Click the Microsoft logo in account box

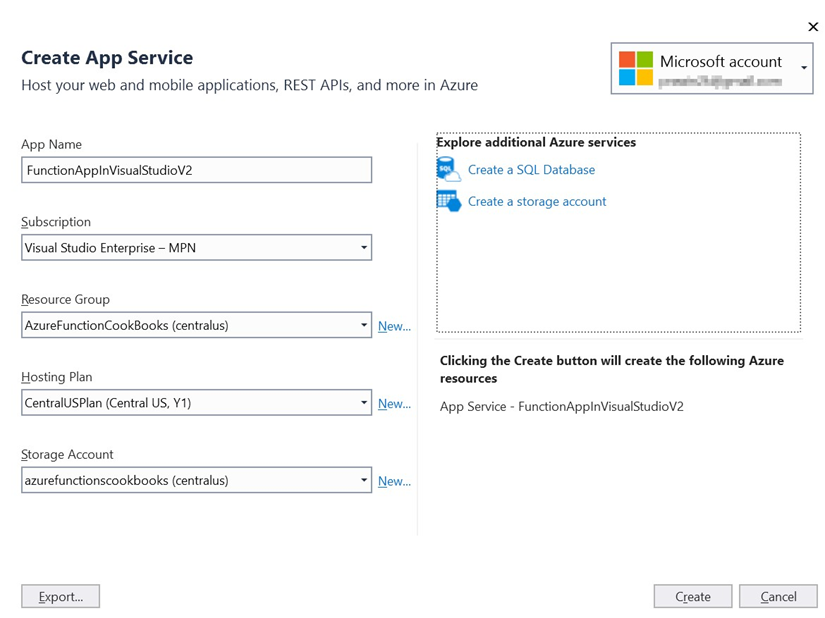click(635, 68)
